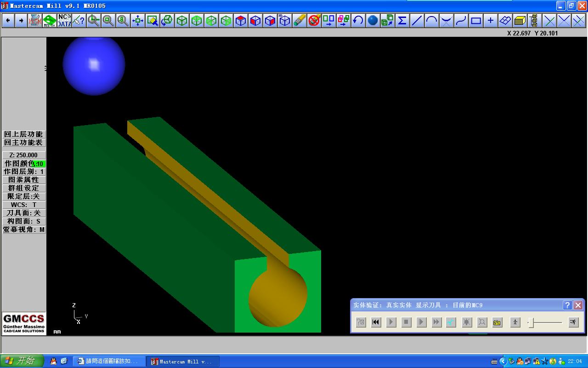
Task: Click the magnifier with 8 icon
Action: pyautogui.click(x=123, y=20)
